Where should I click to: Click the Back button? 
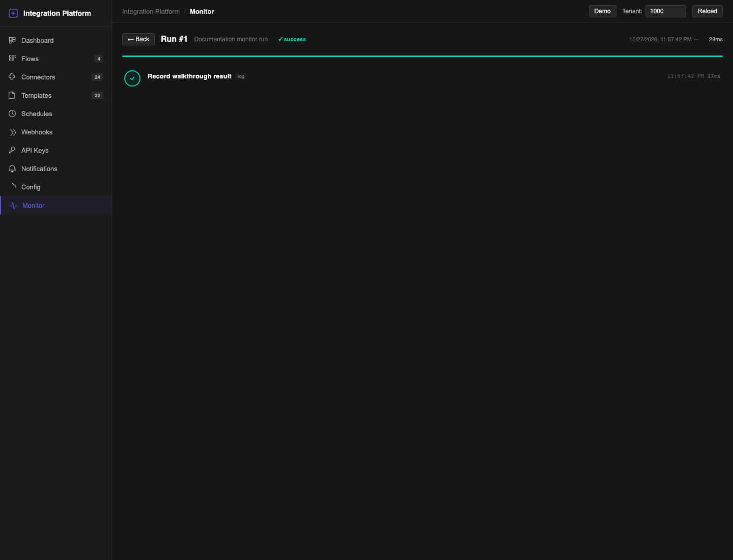tap(138, 39)
